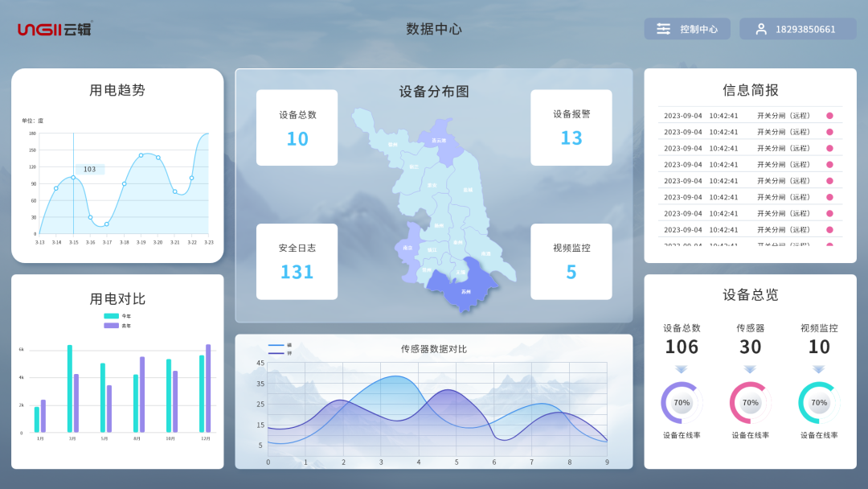Click the 设备总数 gauge ring in 设备总览
868x489 pixels.
681,403
